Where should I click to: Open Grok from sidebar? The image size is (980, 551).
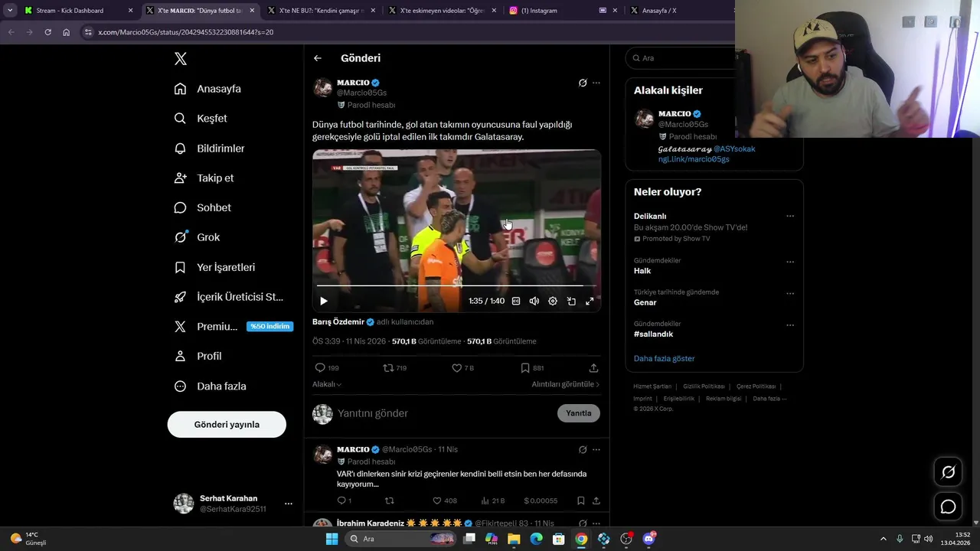tap(197, 237)
